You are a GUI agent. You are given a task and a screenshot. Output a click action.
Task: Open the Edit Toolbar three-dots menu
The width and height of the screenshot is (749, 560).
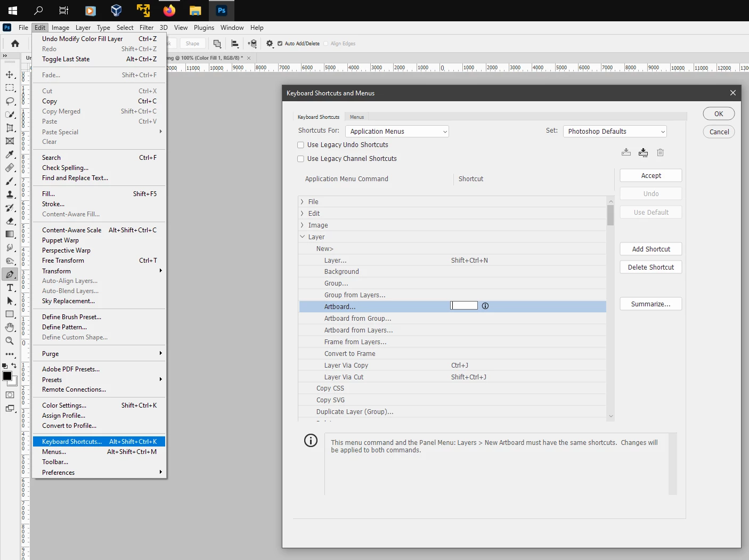[x=10, y=354]
